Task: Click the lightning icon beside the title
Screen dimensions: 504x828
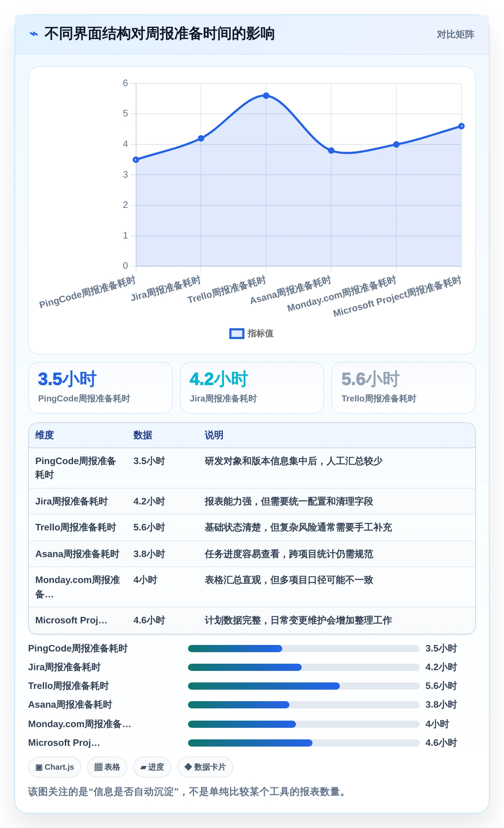Action: (x=34, y=34)
